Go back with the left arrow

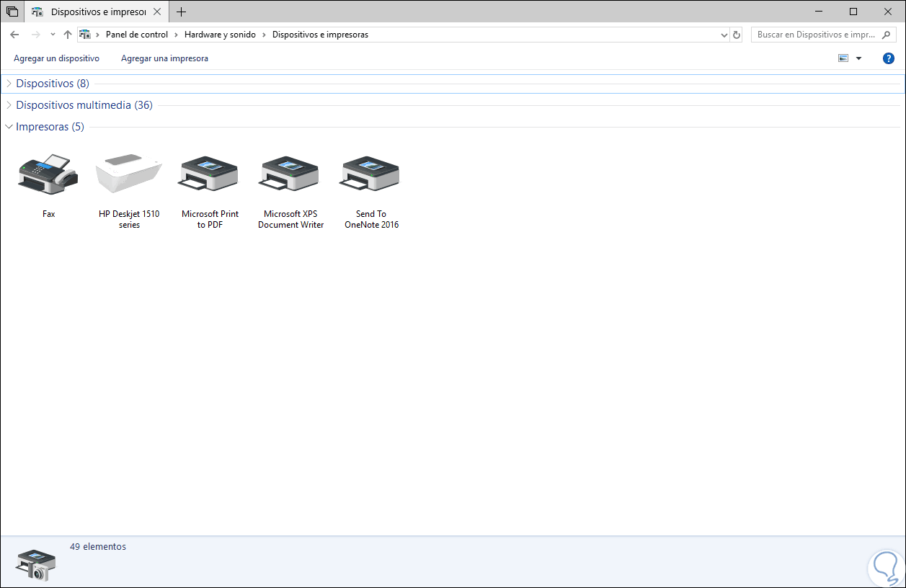point(14,35)
